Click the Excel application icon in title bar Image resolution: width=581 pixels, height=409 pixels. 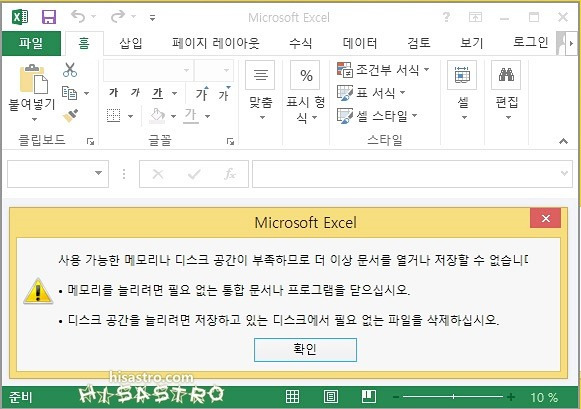(20, 17)
